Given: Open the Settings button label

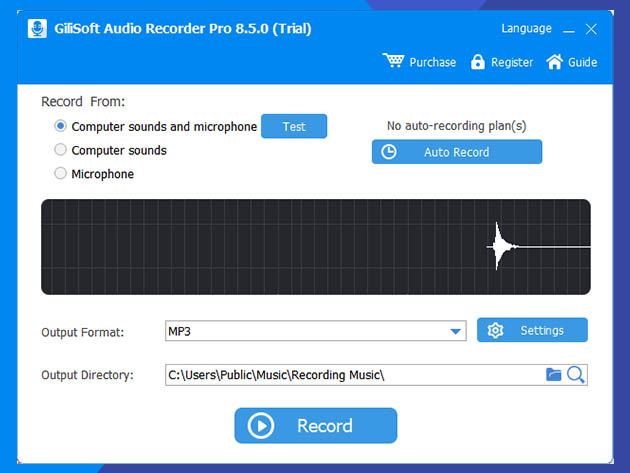Looking at the screenshot, I should coord(542,330).
